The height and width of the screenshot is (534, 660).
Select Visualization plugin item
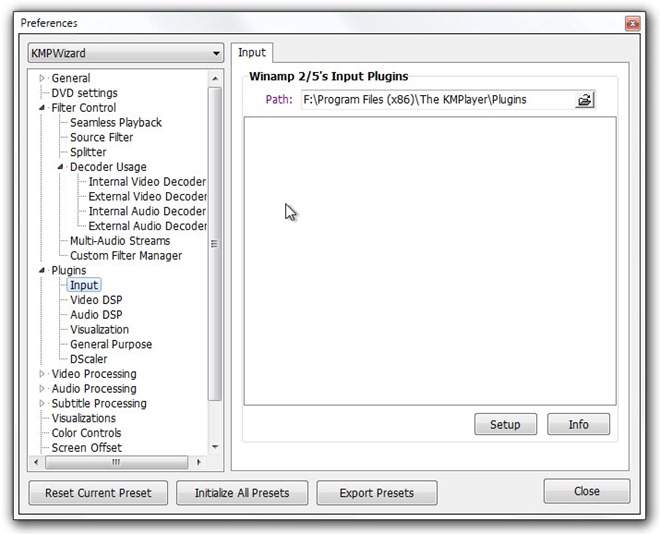pos(99,329)
